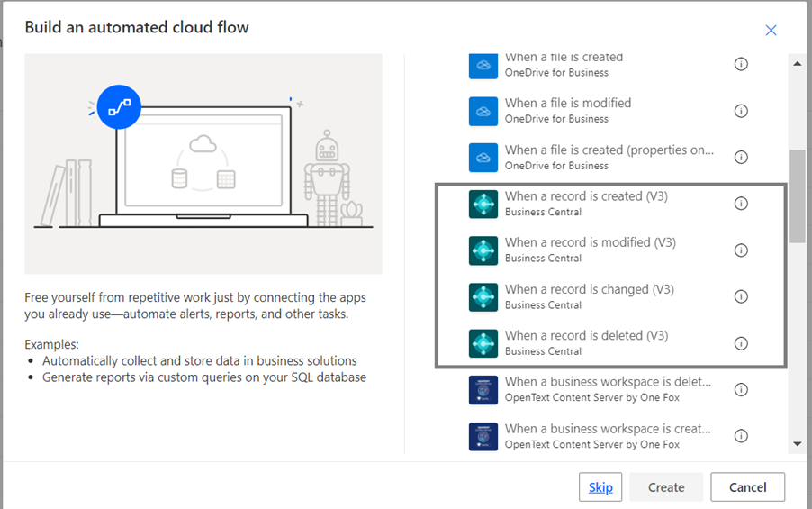Click the OneDrive icon for file modified trigger
Viewport: 812px width, 509px height.
tap(483, 111)
